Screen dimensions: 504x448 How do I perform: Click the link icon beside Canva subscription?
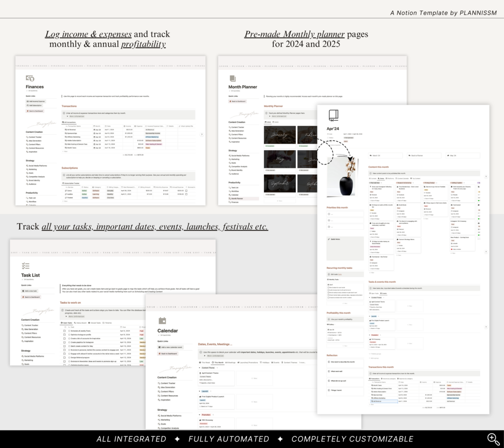66,191
